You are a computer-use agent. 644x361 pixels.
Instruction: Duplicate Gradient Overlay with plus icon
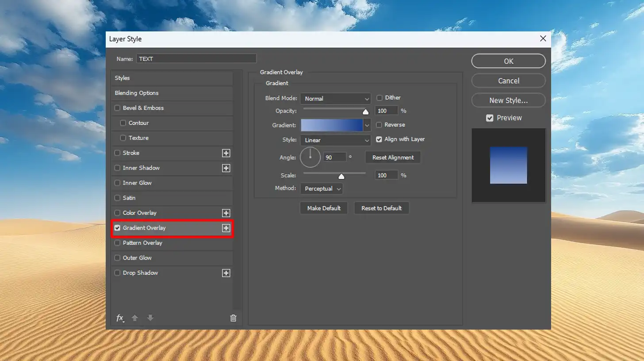pos(226,228)
